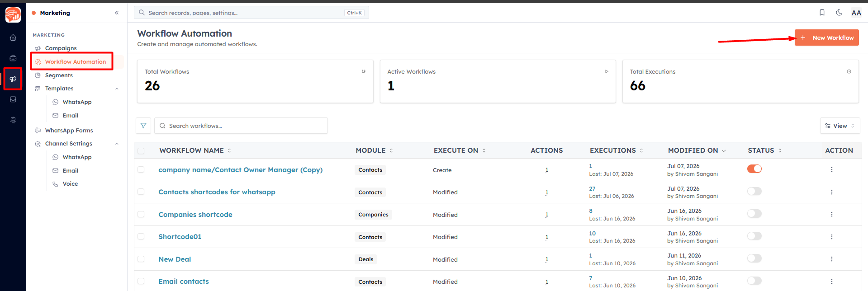Open row menu for Companies shortcode
The width and height of the screenshot is (868, 291).
(831, 214)
